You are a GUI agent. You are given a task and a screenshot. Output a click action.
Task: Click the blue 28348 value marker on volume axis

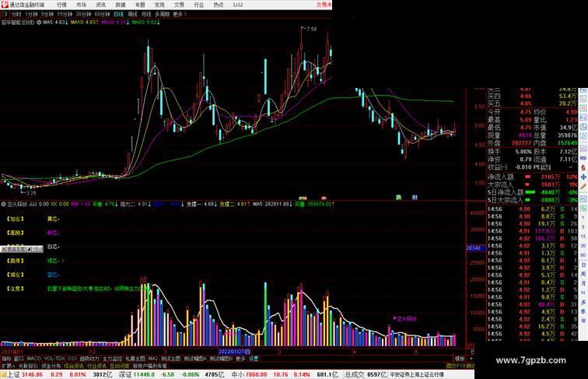(x=475, y=248)
